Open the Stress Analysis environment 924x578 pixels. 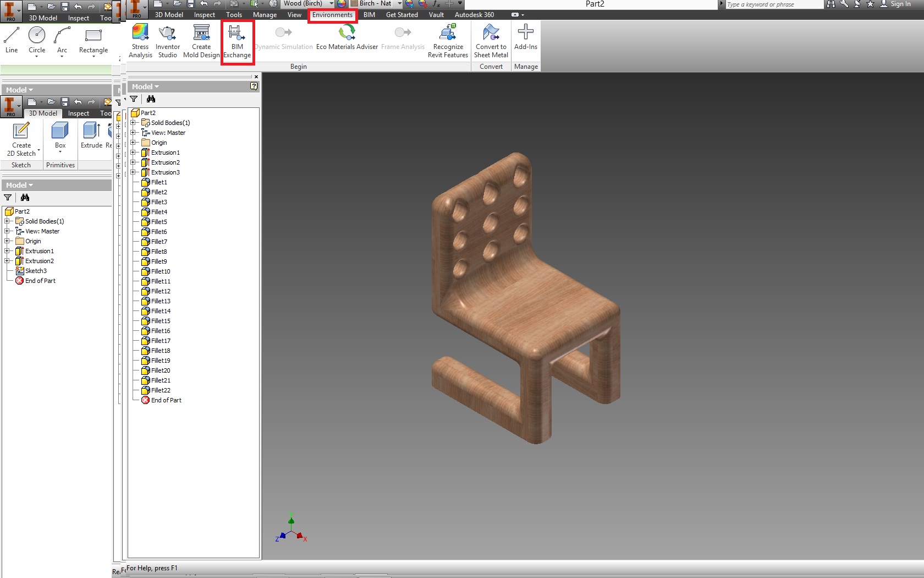click(x=140, y=41)
